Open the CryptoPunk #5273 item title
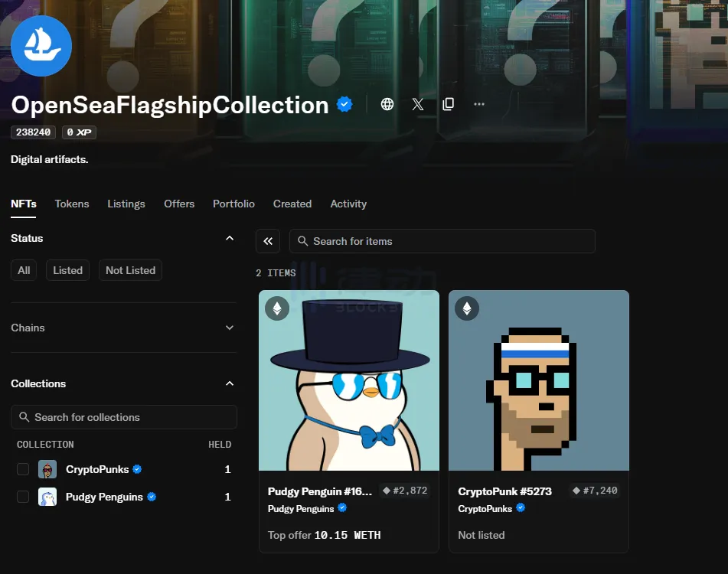This screenshot has height=574, width=728. pos(504,491)
